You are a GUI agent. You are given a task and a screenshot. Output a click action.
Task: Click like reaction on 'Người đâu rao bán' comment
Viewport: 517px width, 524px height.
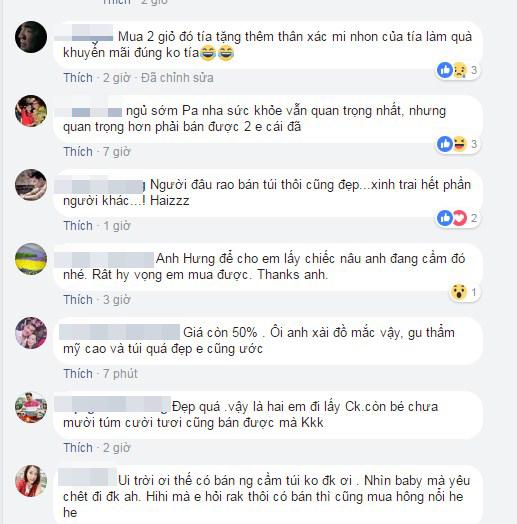click(x=445, y=218)
